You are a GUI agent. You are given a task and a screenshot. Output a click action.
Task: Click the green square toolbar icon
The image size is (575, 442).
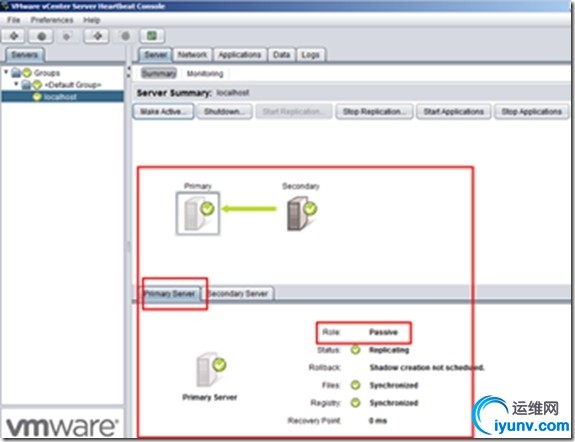(x=152, y=36)
